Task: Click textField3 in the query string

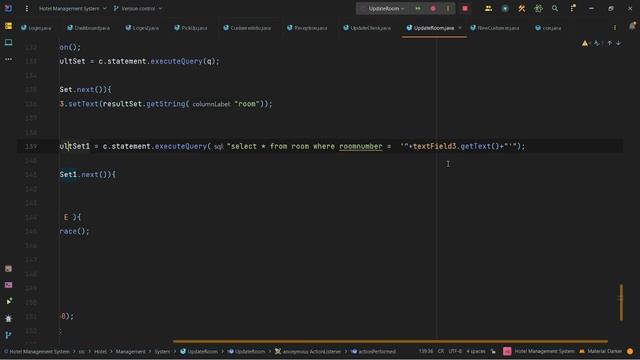Action: click(x=435, y=146)
